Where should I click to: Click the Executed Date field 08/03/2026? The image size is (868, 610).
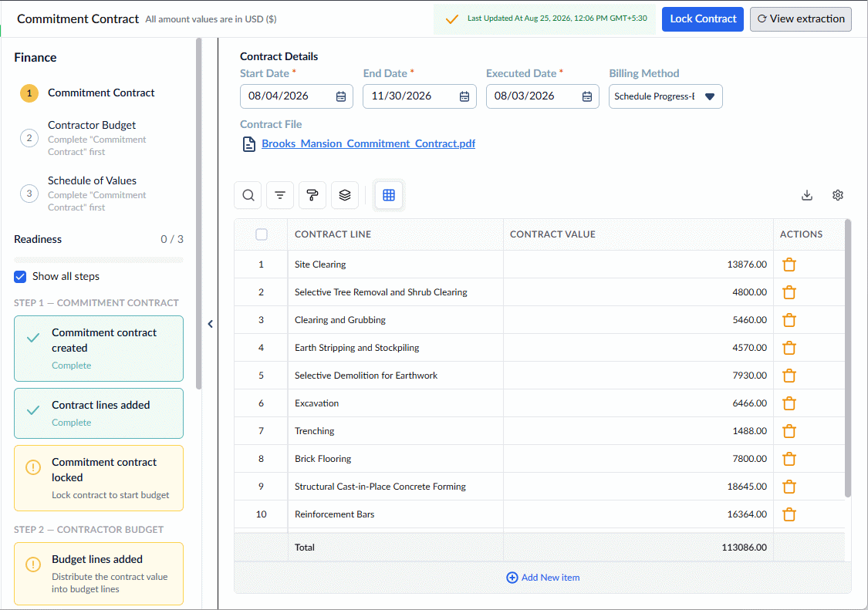[542, 96]
